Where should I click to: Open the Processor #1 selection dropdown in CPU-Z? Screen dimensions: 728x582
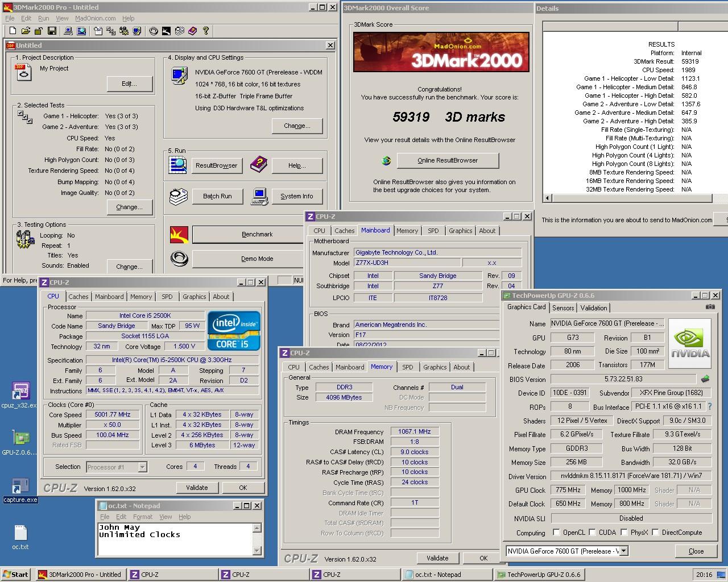142,467
